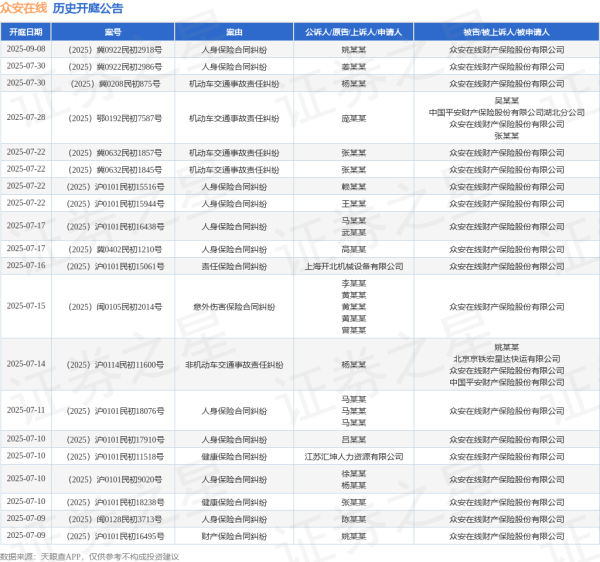Click the 财产保险合同纠纷 case cause

coord(233,535)
